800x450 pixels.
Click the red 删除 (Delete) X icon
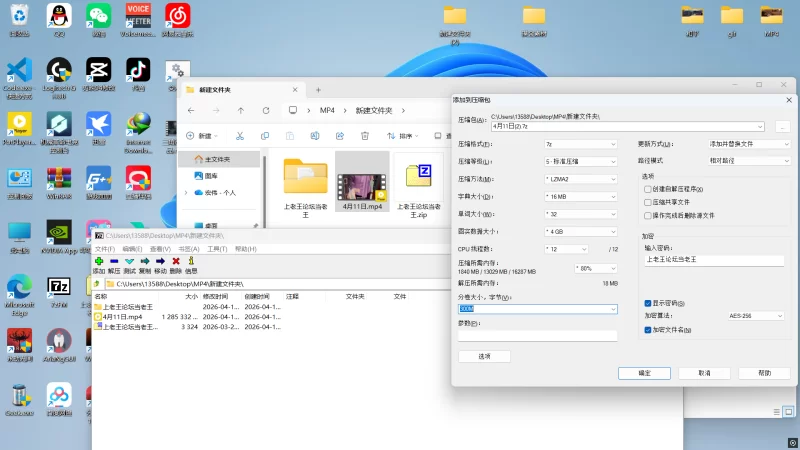coord(176,261)
